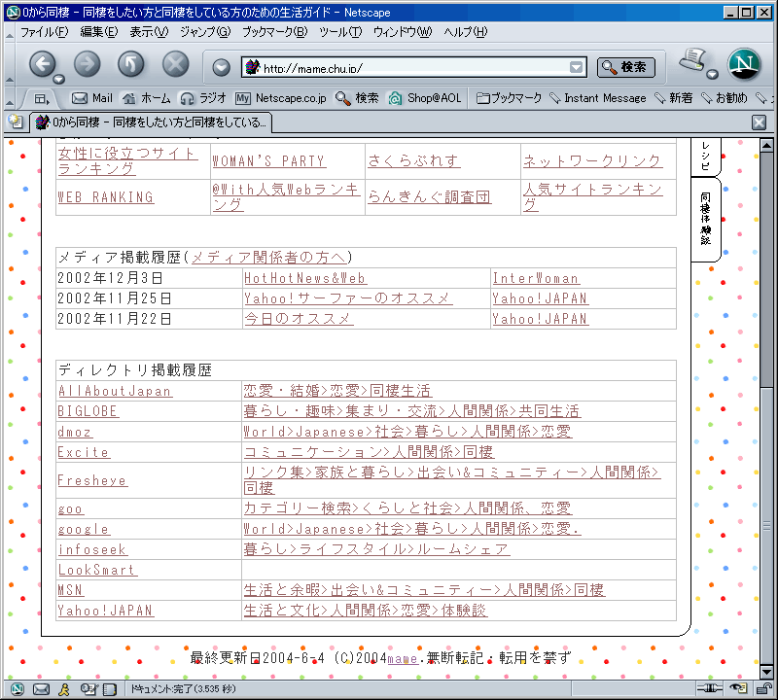Open the mame copyright link in footer
The image size is (778, 700).
(x=403, y=659)
